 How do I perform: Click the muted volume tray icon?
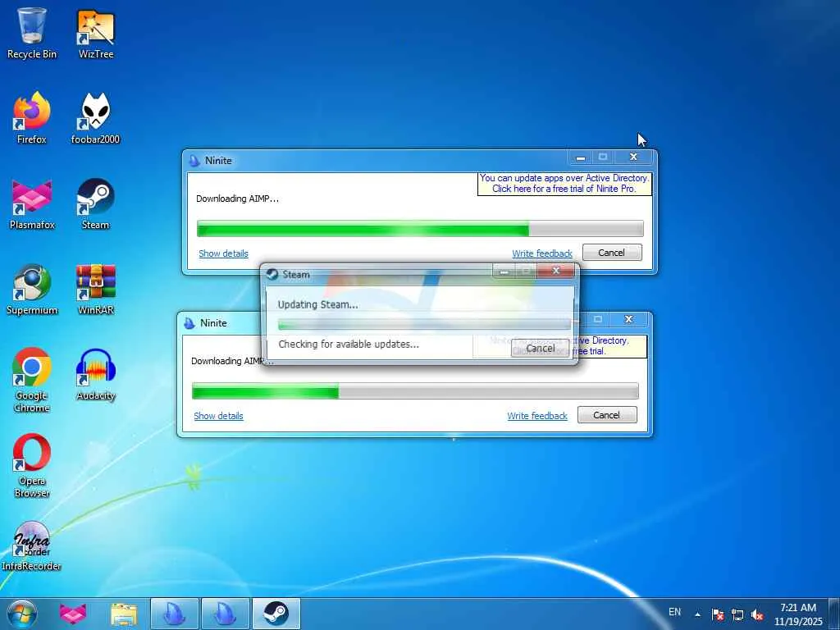757,614
